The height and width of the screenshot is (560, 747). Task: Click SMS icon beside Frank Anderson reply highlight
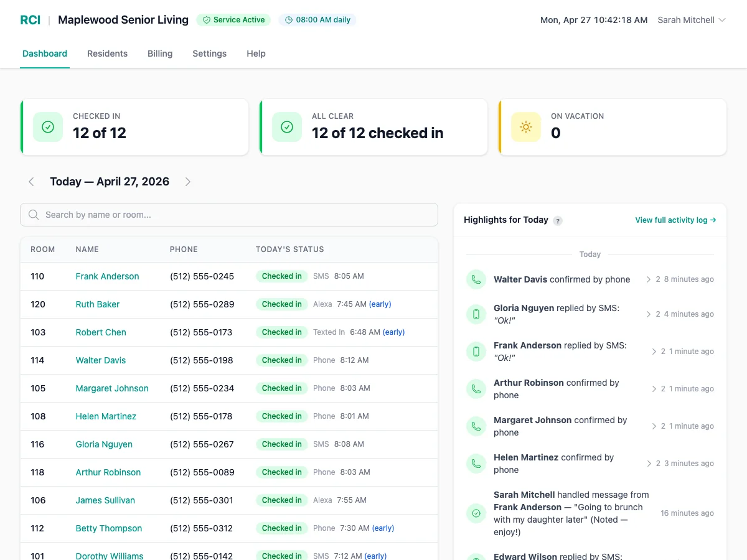tap(476, 352)
